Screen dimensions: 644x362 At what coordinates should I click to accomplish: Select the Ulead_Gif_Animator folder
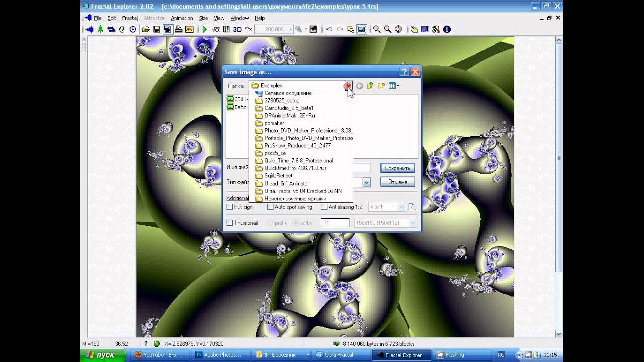click(287, 183)
